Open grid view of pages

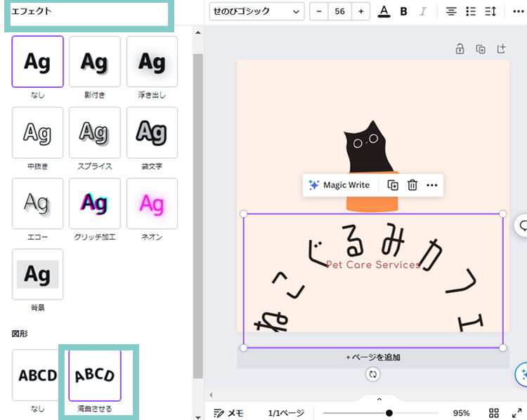[494, 413]
